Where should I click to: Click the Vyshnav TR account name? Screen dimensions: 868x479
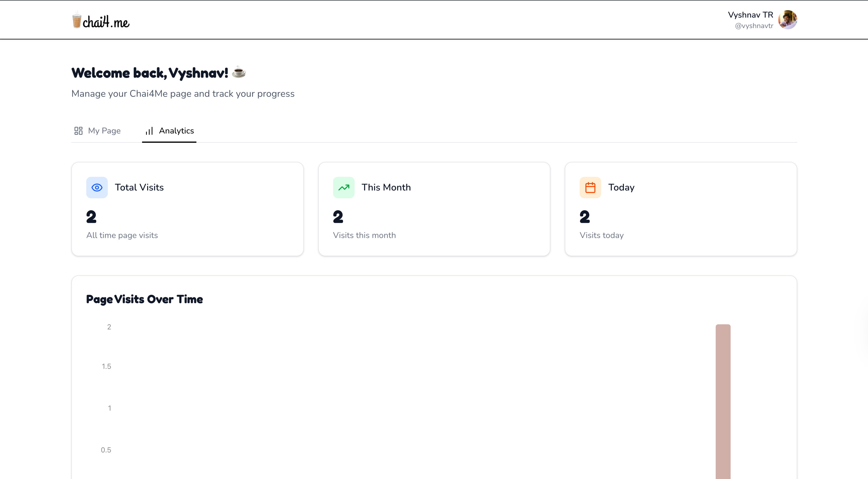750,15
